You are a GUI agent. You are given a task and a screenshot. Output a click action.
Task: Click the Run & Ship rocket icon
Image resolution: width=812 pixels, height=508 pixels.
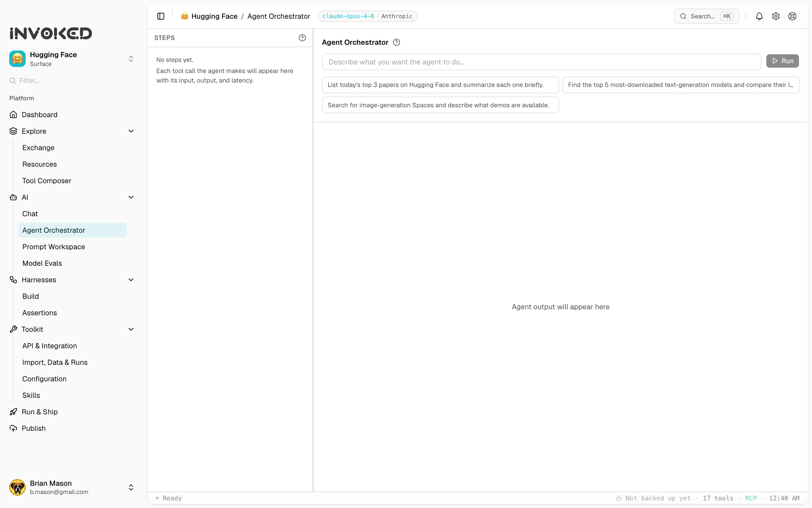(13, 411)
